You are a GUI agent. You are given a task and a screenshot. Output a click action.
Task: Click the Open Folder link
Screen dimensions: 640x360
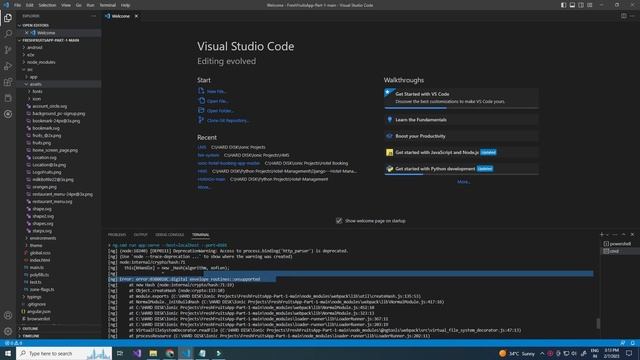pos(220,111)
